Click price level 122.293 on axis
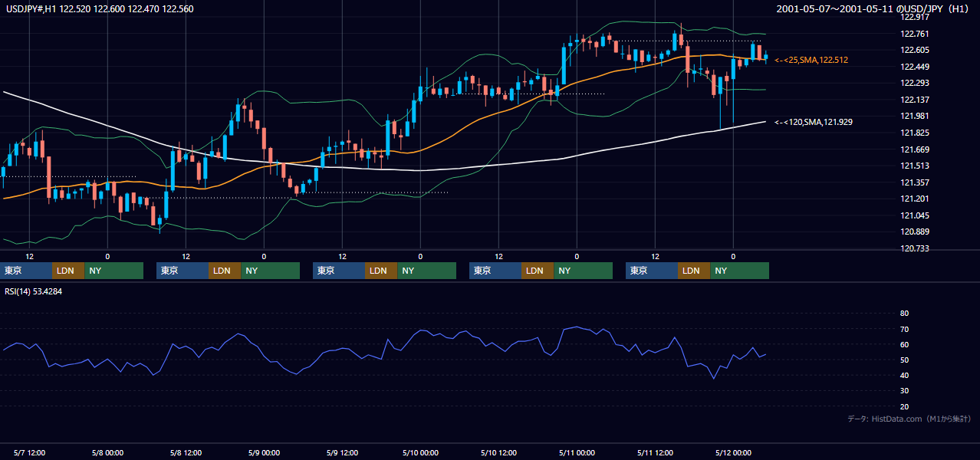980x460 pixels. (x=916, y=83)
